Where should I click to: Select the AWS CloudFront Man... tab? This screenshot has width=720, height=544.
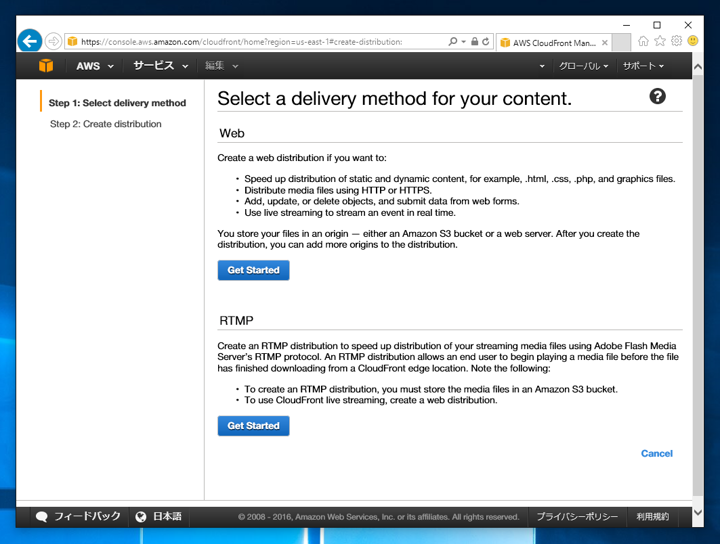click(x=554, y=43)
